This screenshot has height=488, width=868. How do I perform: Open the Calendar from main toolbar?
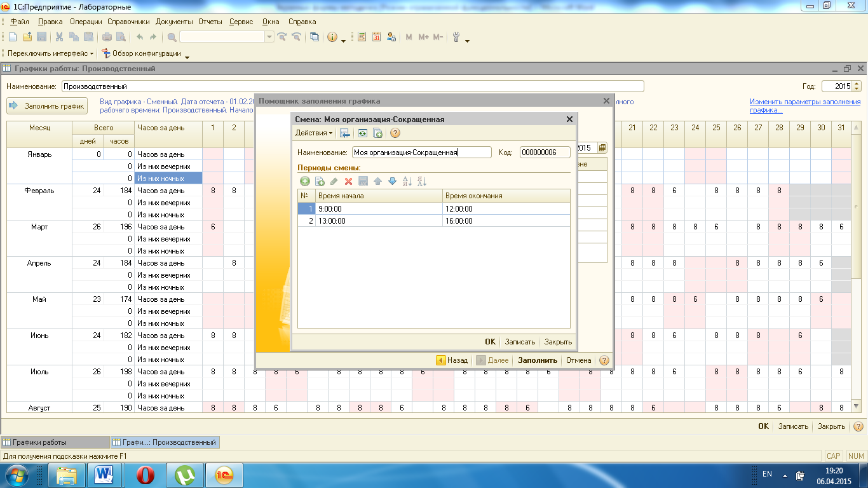tap(376, 37)
